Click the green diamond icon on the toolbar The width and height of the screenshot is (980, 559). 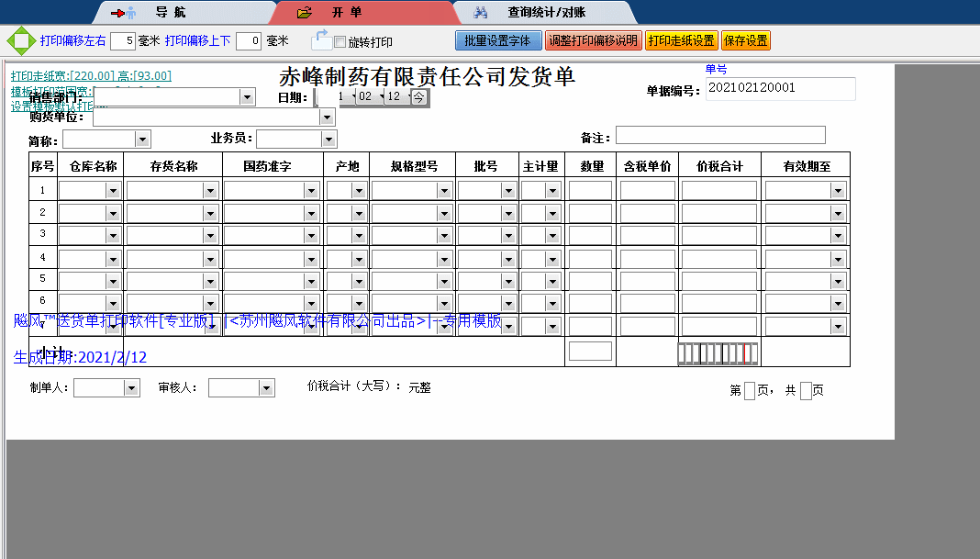click(18, 40)
